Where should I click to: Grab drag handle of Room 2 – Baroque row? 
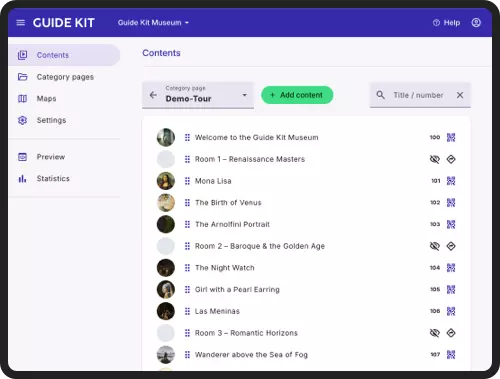[187, 246]
